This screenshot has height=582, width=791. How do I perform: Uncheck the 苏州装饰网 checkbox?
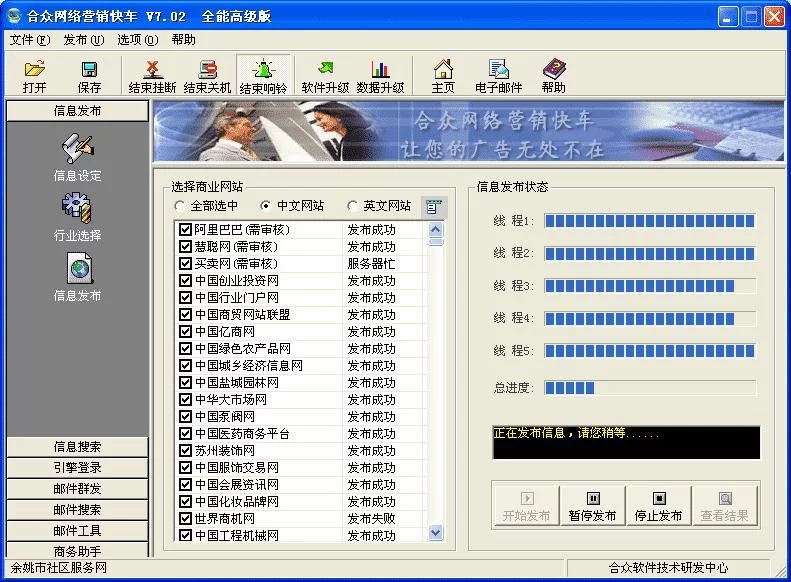(185, 450)
